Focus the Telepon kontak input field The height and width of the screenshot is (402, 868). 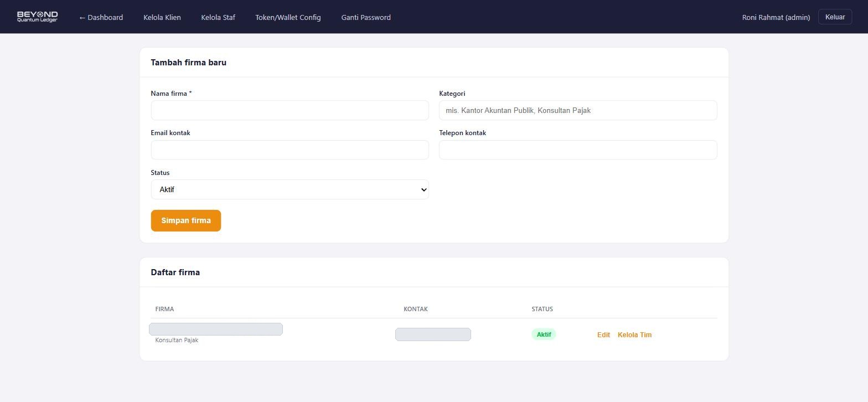pos(578,150)
